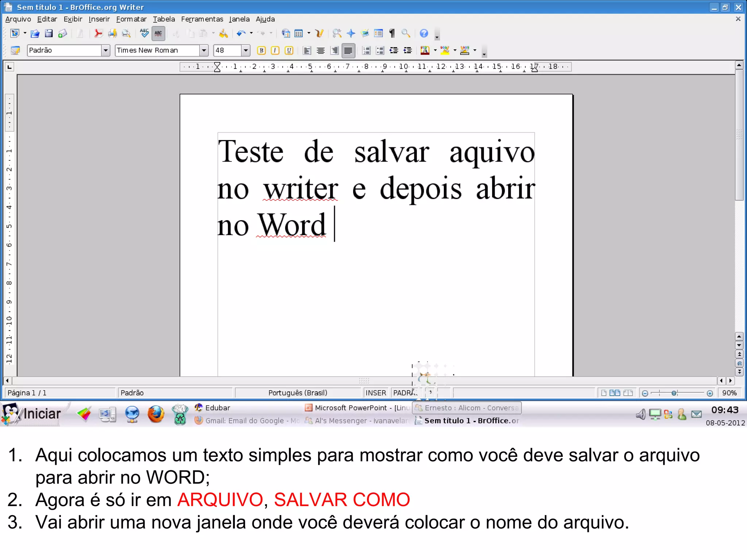Open a file with the Open icon
The height and width of the screenshot is (560, 747).
[35, 34]
